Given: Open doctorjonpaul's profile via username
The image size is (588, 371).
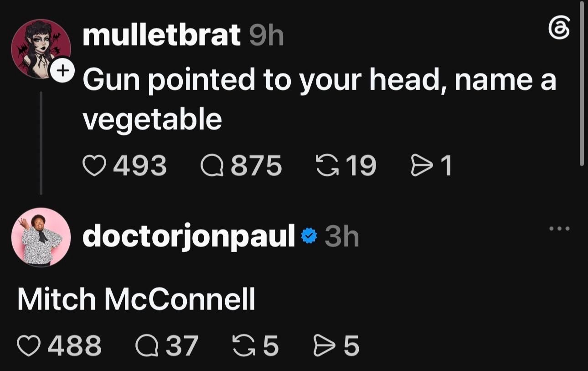Looking at the screenshot, I should pos(189,237).
